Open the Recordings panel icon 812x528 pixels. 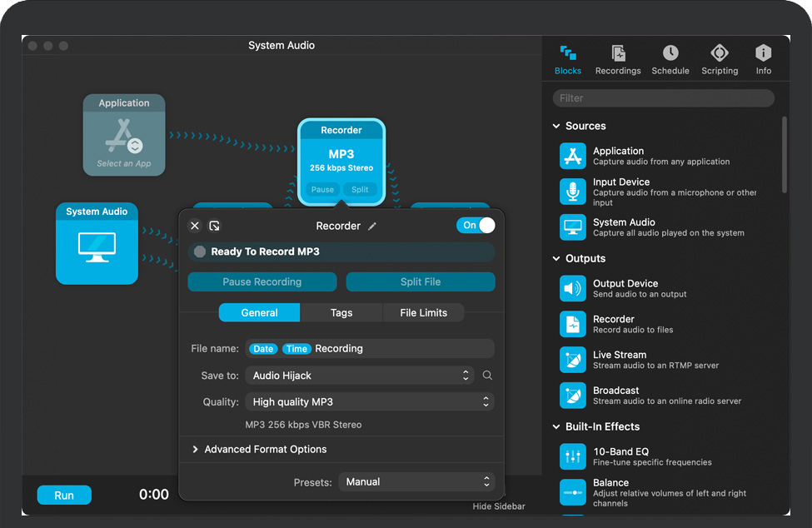pyautogui.click(x=618, y=54)
